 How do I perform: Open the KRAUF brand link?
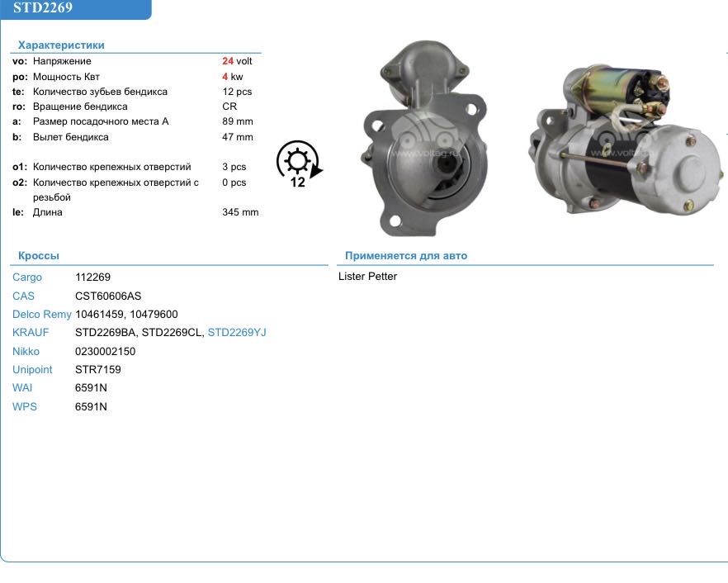31,333
